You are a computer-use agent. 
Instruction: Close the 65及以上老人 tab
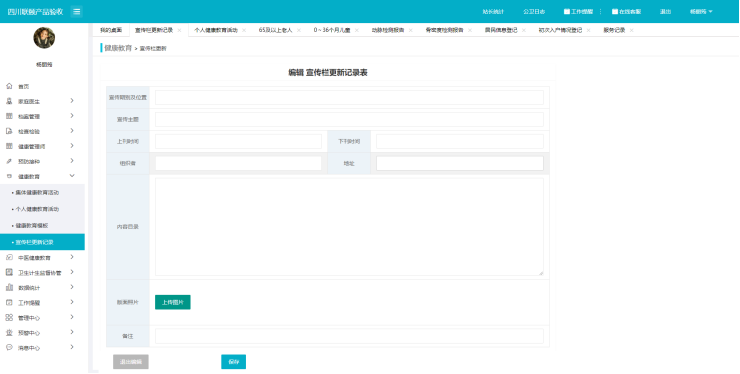tap(299, 30)
